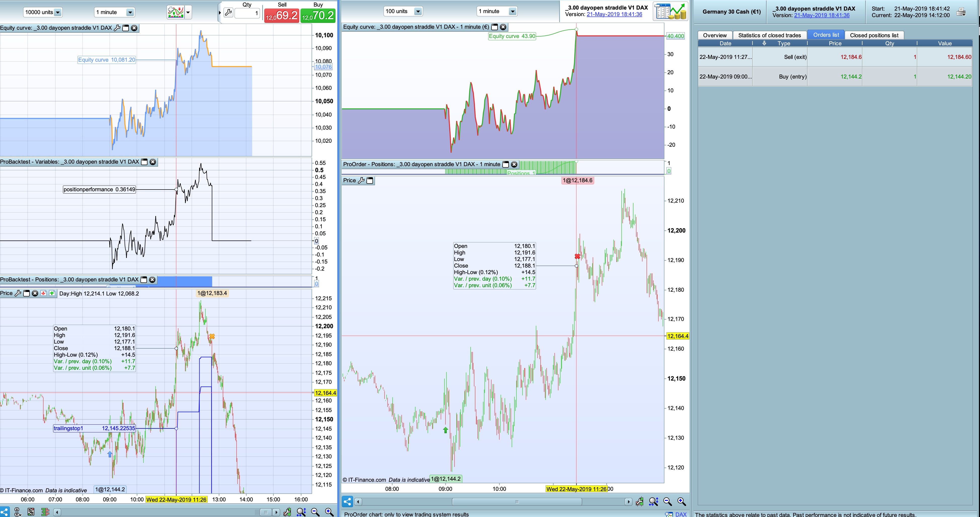Open the Statistics of closed trades tab
This screenshot has height=517, width=980.
point(769,35)
